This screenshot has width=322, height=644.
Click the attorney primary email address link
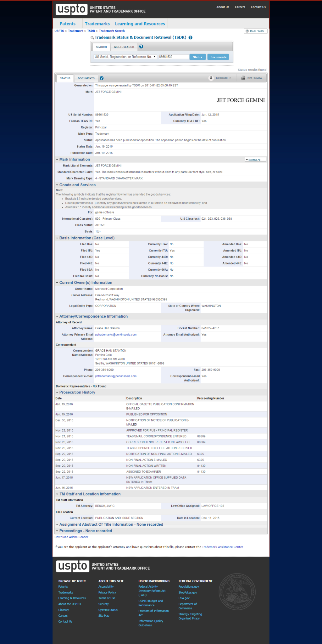point(116,335)
